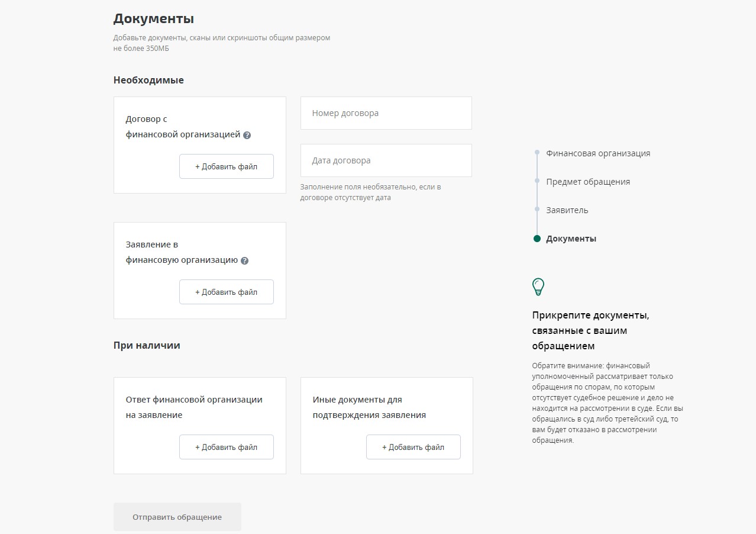Click help icon beside "Договор с финансовой организацией"
The width and height of the screenshot is (756, 534).
tap(247, 135)
